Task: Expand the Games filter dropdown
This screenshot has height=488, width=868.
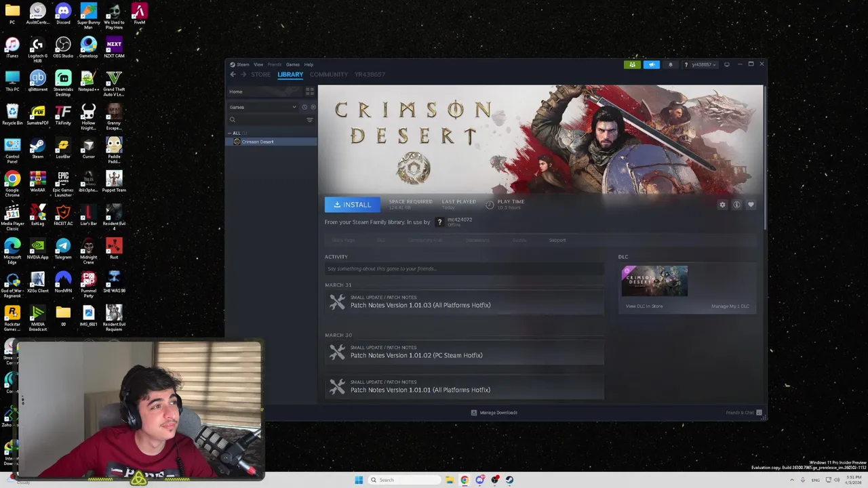Action: 263,107
